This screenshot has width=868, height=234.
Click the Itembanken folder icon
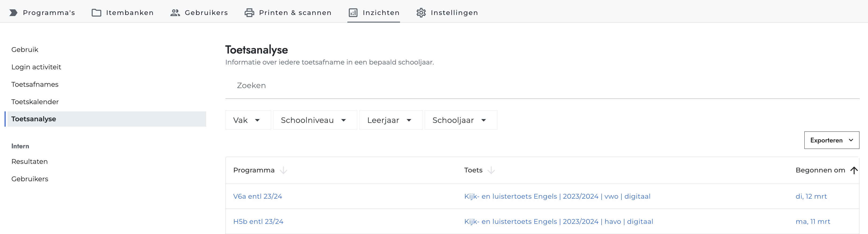(x=96, y=13)
